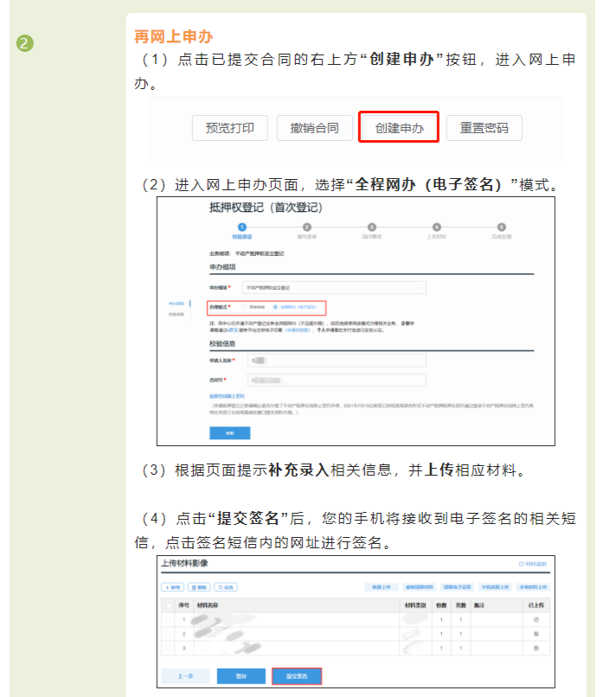This screenshot has height=697, width=616.
Task: Click step 3 circle in progress bar
Action: 372,227
